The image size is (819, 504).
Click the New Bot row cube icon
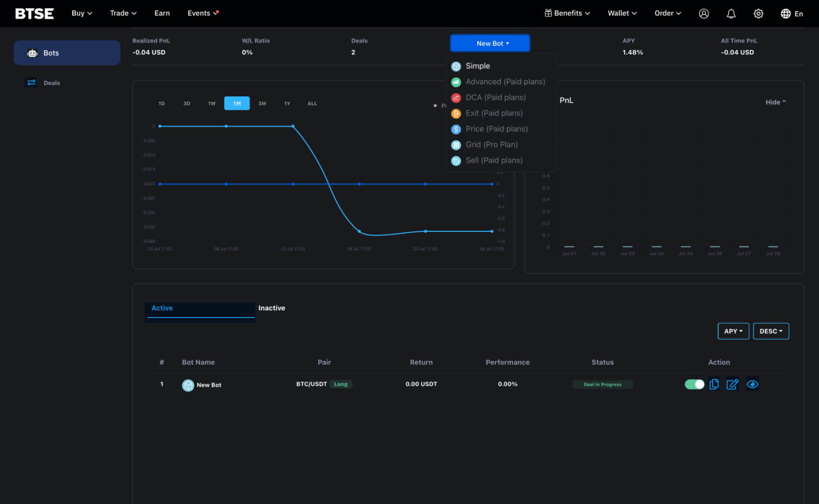tap(188, 385)
